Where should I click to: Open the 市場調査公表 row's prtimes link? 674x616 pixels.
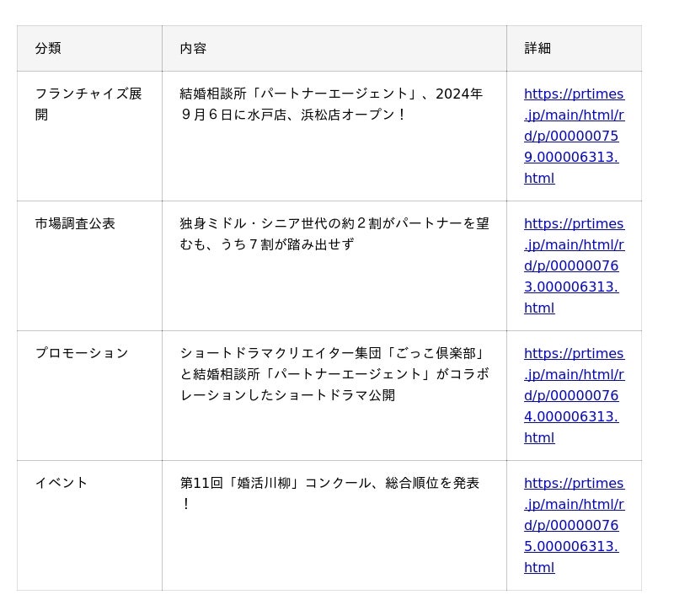pyautogui.click(x=573, y=265)
